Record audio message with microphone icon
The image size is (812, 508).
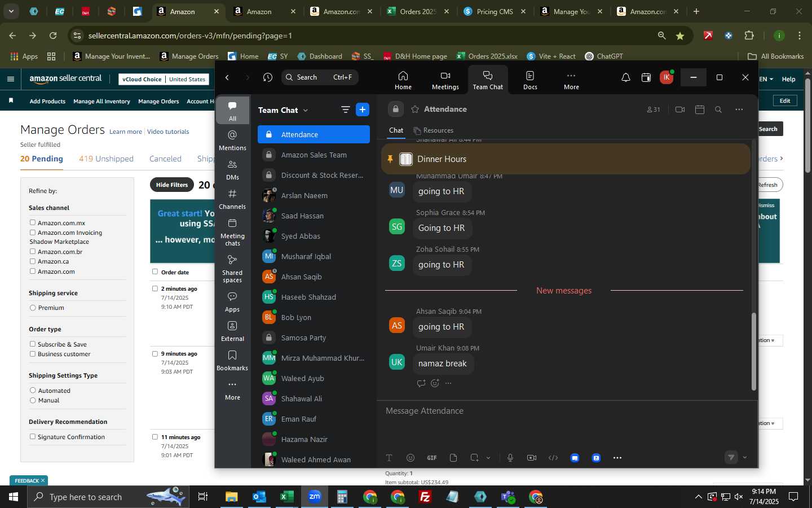pyautogui.click(x=510, y=458)
